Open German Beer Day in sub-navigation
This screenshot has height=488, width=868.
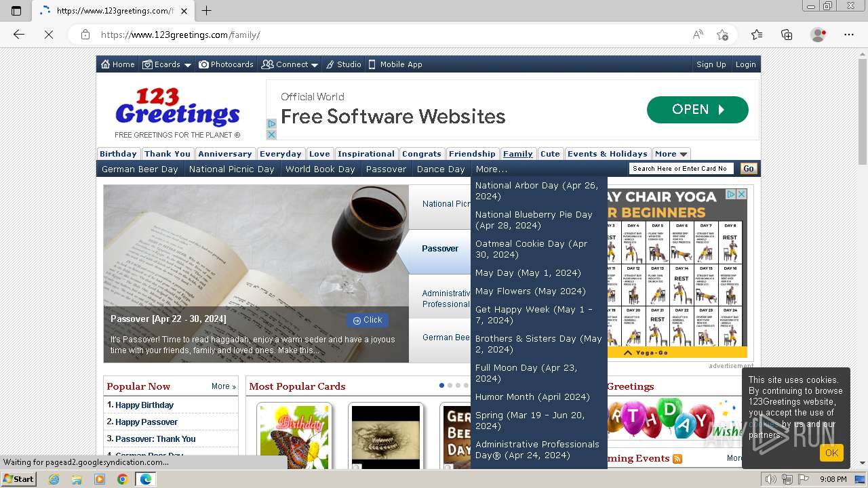point(140,169)
